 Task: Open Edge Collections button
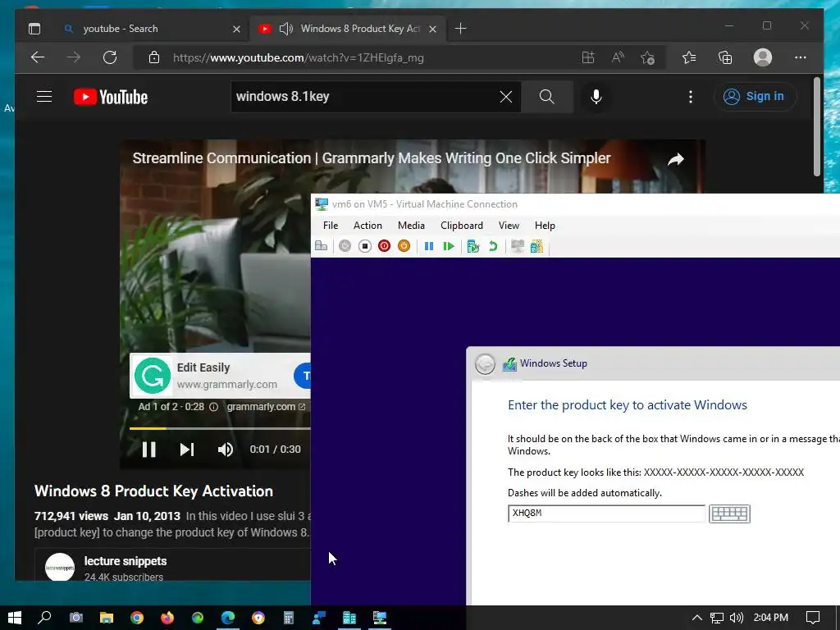point(725,57)
